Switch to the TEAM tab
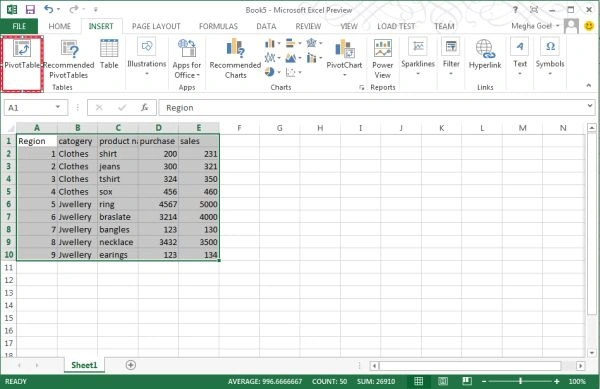This screenshot has width=600, height=389. (x=444, y=26)
